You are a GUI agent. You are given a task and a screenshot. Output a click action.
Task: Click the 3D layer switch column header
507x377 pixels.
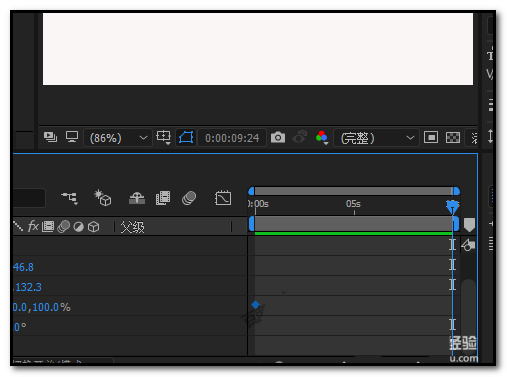click(93, 227)
